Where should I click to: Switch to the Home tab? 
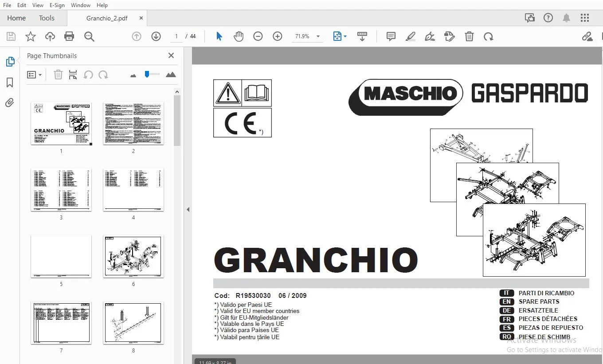pyautogui.click(x=16, y=18)
